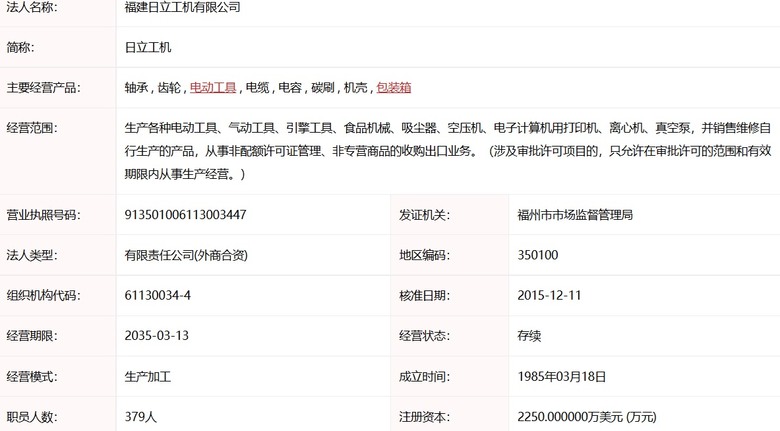Click the 营业执照号码 field label

pyautogui.click(x=43, y=215)
